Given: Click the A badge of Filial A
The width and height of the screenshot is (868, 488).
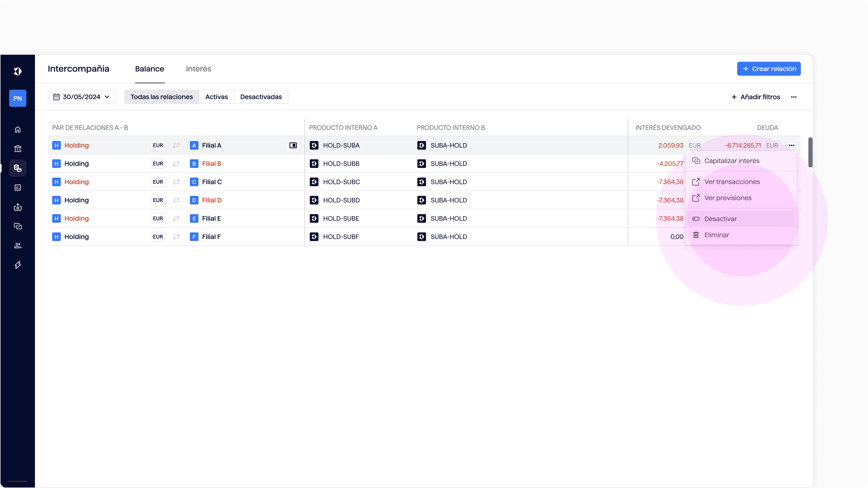Looking at the screenshot, I should (194, 145).
